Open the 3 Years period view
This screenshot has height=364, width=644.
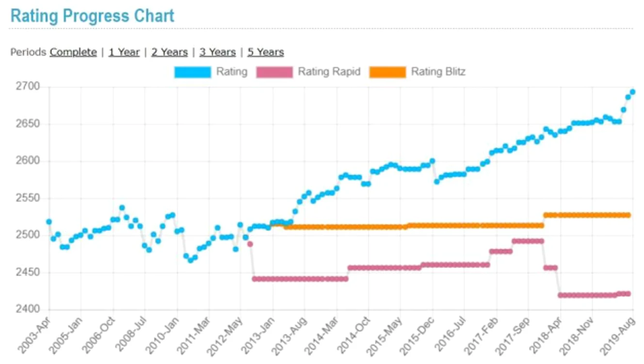point(217,52)
